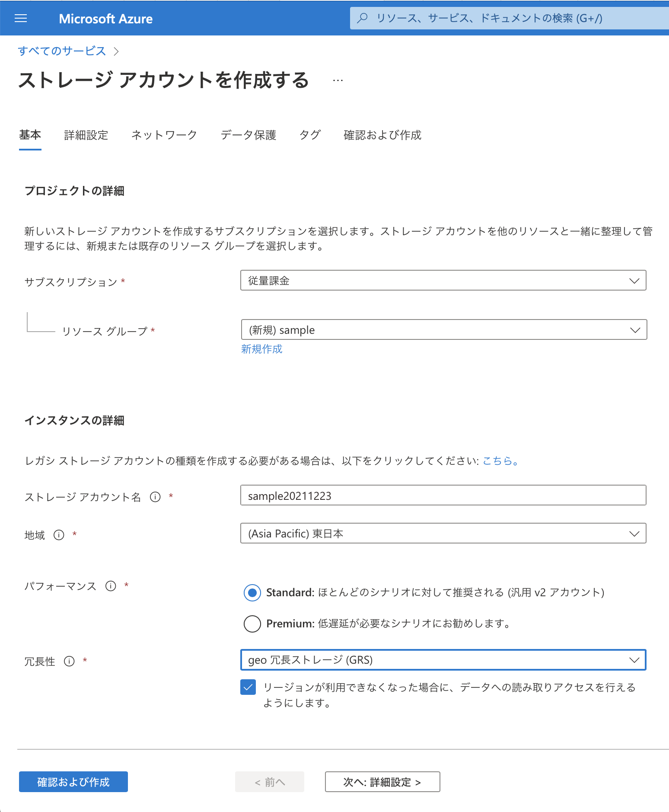669x812 pixels.
Task: Click the Microsoft Azure logo
Action: pos(106,18)
